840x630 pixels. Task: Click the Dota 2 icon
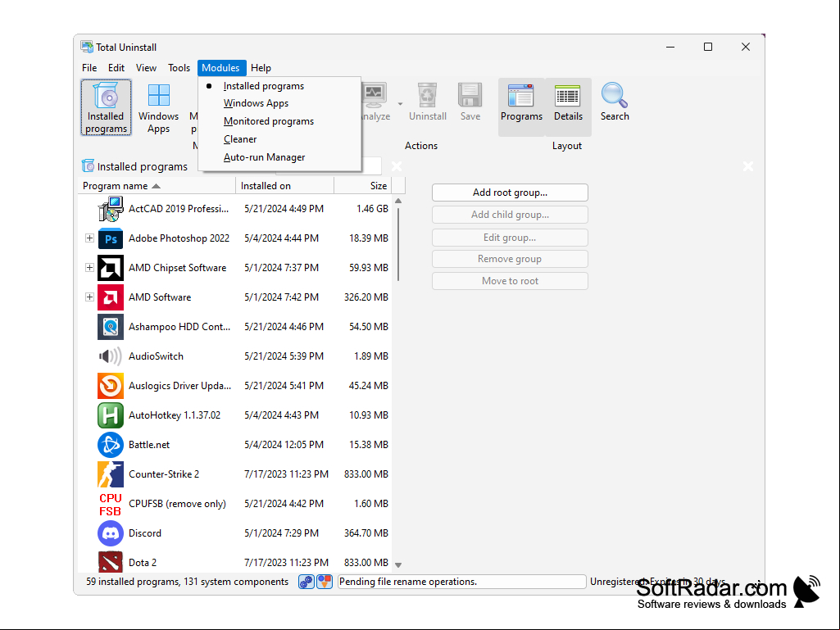pyautogui.click(x=111, y=562)
